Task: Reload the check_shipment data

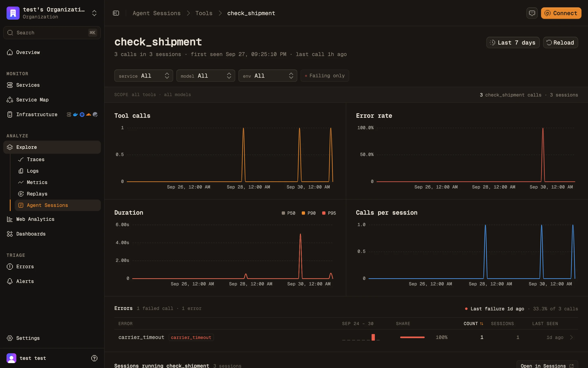Action: (560, 43)
